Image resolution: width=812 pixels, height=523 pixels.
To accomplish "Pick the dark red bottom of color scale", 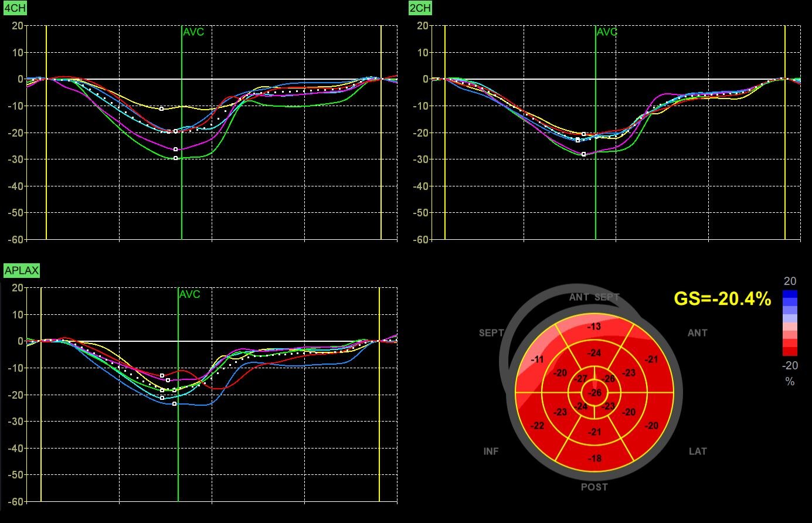I will coord(789,351).
